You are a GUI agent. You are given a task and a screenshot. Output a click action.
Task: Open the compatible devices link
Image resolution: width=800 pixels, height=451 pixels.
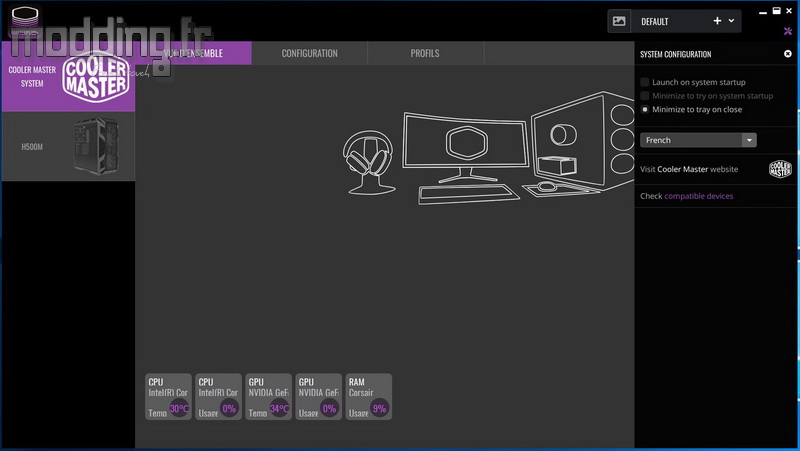(x=698, y=196)
